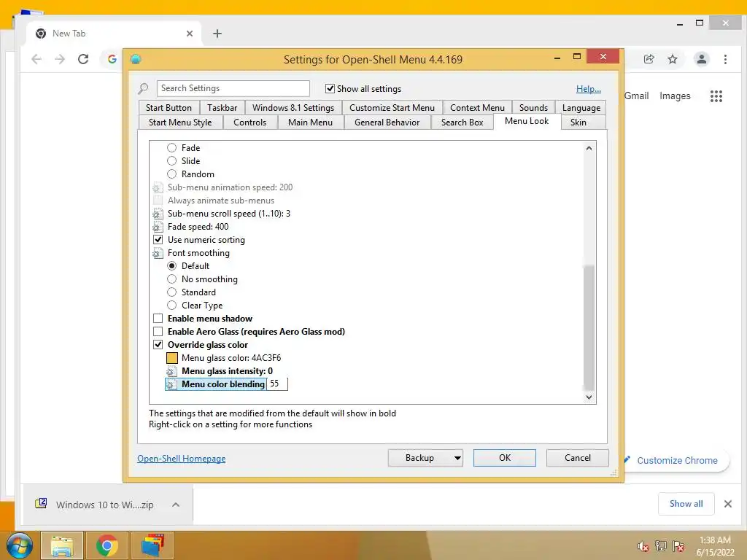Enable Aero Glass checkbox
This screenshot has width=747, height=560.
[158, 332]
